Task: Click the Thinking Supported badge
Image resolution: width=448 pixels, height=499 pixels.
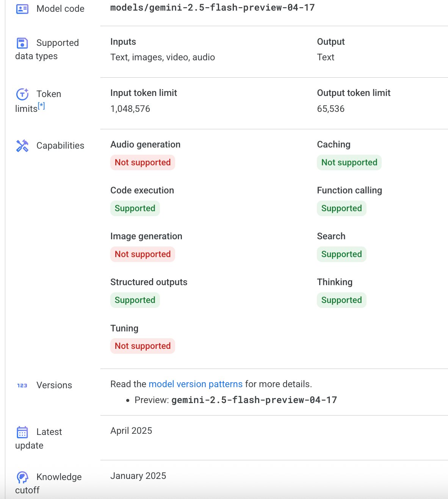Action: [x=341, y=300]
